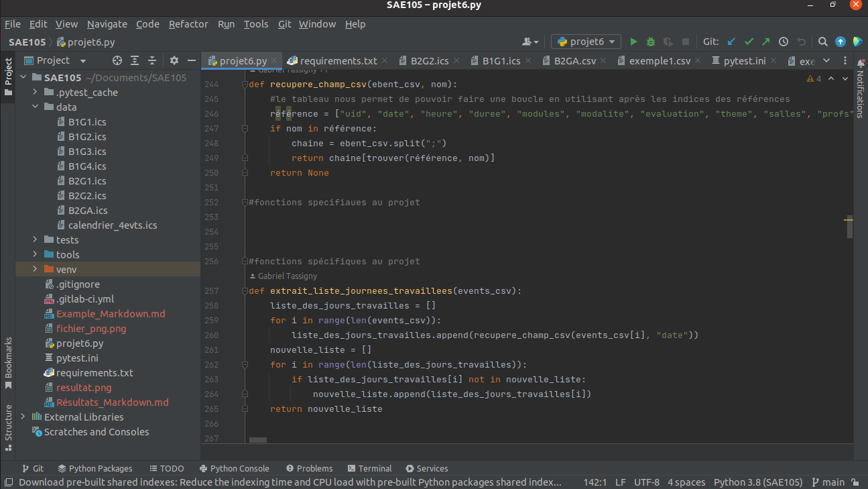The image size is (868, 489).
Task: Open the Tools menu
Action: pyautogui.click(x=256, y=24)
